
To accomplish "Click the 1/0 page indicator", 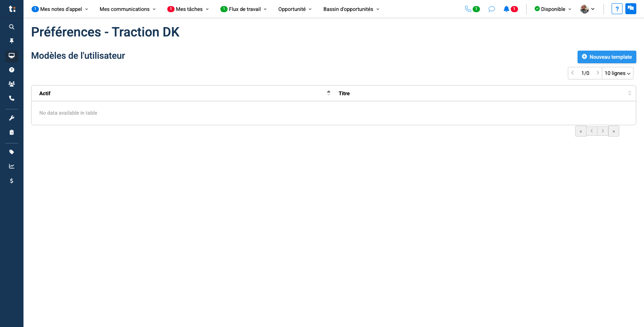I will (x=585, y=73).
